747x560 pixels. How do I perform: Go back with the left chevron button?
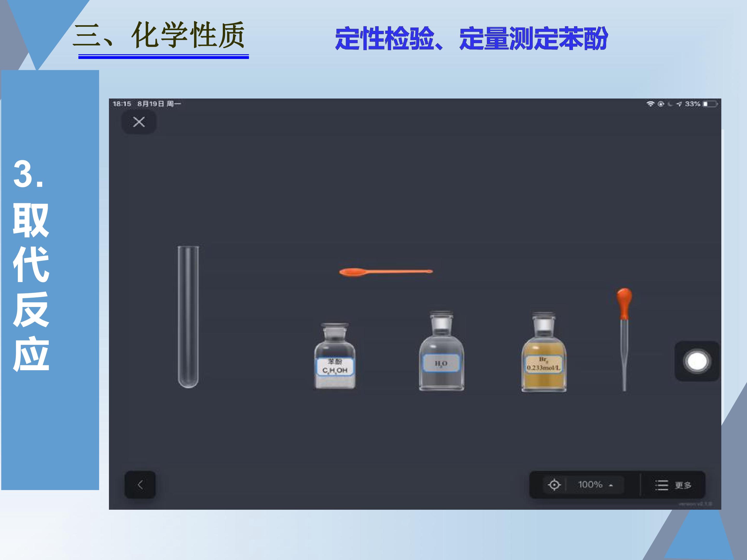click(140, 485)
